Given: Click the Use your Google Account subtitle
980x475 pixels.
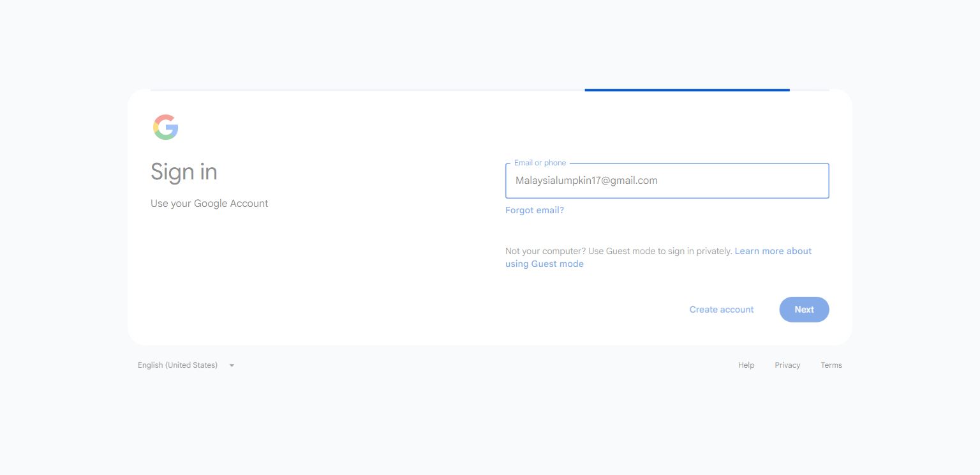Looking at the screenshot, I should (209, 204).
